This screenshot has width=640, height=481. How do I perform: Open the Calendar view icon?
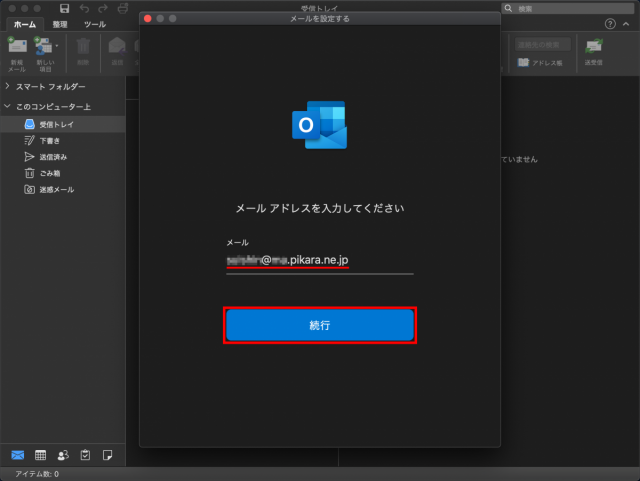41,454
